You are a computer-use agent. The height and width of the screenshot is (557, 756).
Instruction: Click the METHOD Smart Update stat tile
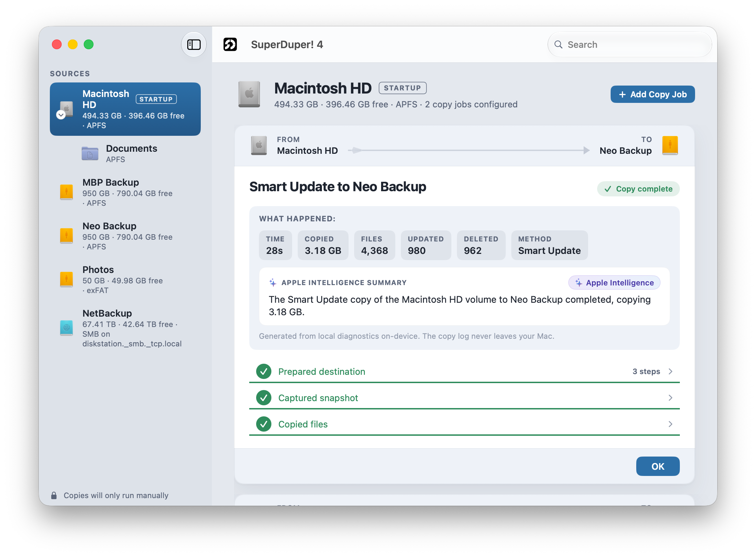coord(550,245)
